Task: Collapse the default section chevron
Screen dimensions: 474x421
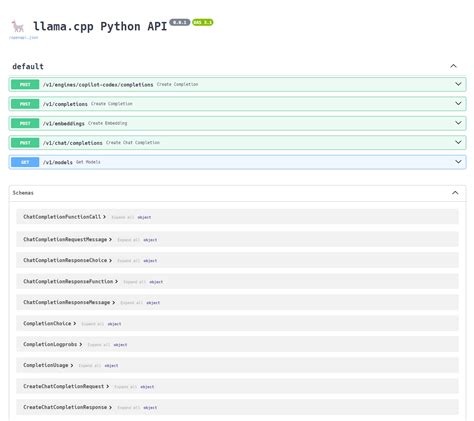Action: tap(453, 66)
